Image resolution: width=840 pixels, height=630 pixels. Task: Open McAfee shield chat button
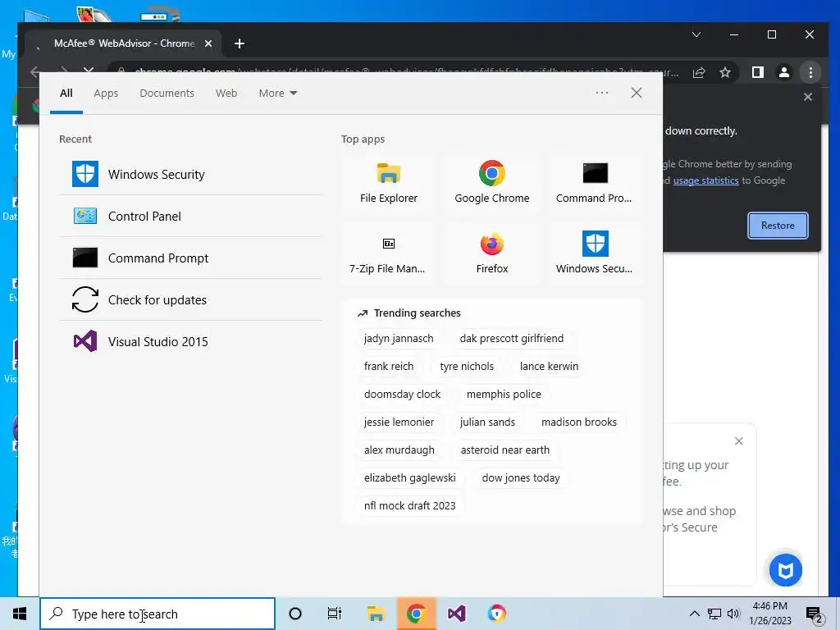(785, 570)
